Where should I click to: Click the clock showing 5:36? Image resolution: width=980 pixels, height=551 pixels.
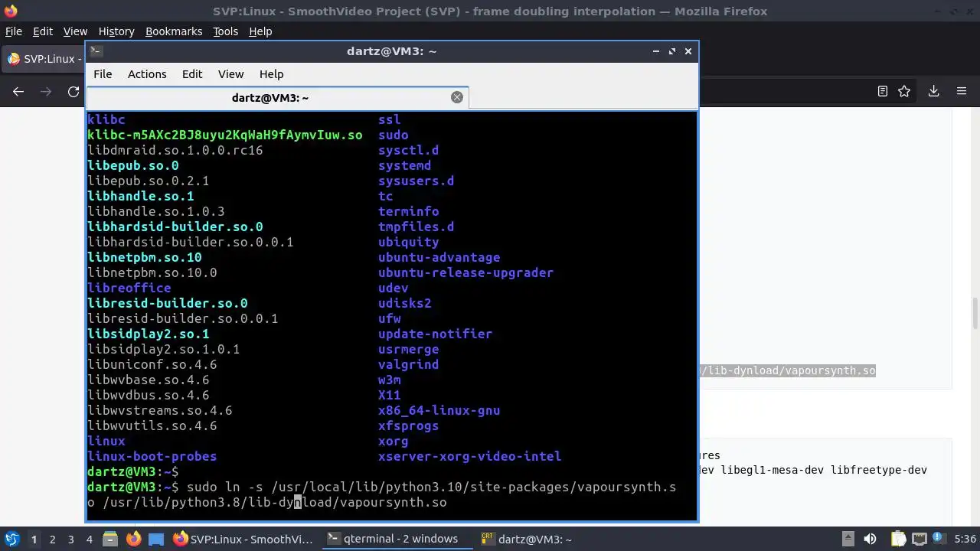click(965, 539)
